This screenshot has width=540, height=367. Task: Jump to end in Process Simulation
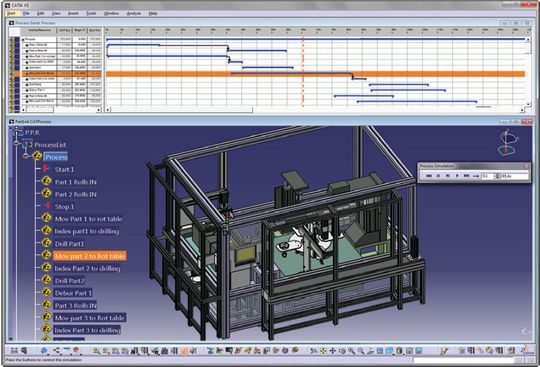(x=466, y=176)
